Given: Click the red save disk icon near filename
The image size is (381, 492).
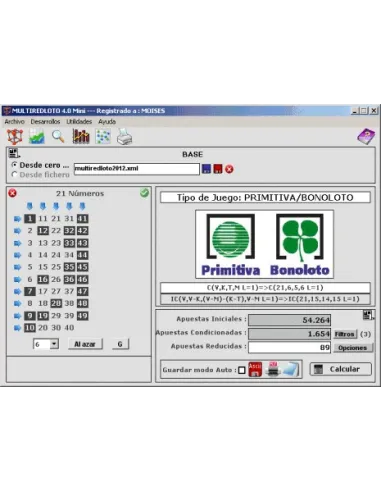Looking at the screenshot, I should click(218, 169).
